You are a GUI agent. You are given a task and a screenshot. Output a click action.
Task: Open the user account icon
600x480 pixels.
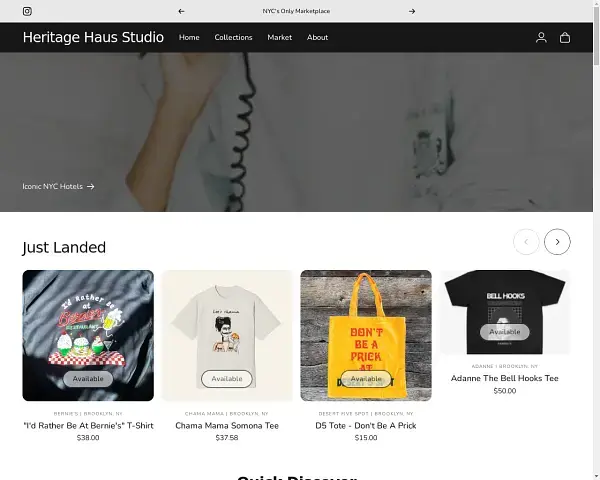[x=541, y=37]
